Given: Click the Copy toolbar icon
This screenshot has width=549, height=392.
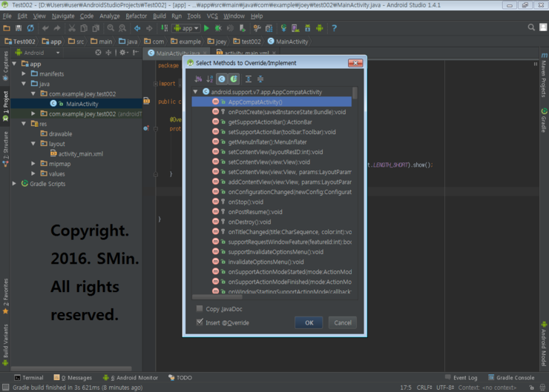Looking at the screenshot, I should coord(84,28).
